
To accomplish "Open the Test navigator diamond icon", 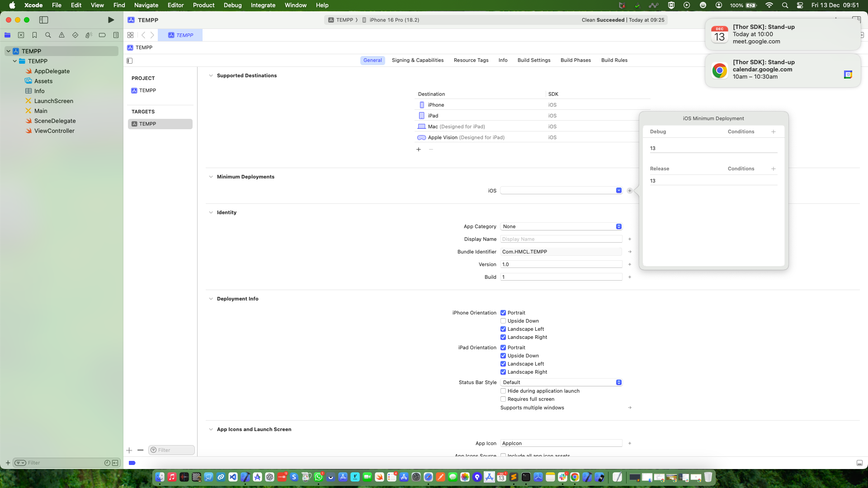I will 75,35.
